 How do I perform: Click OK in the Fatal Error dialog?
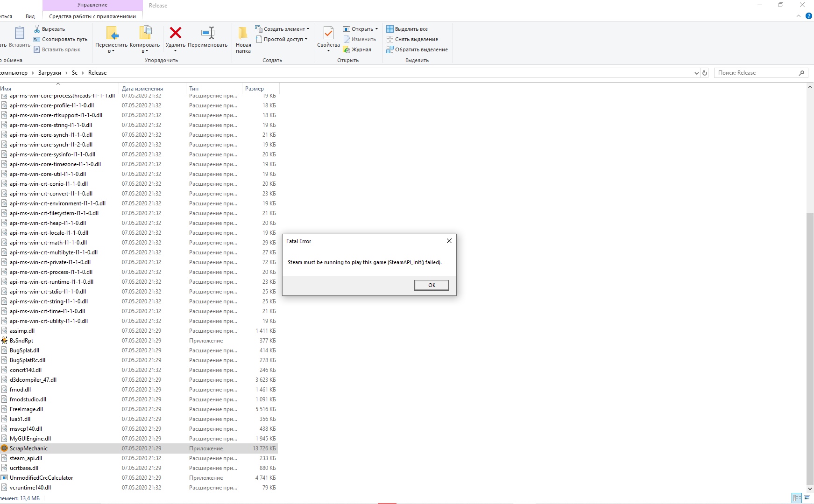coord(432,285)
